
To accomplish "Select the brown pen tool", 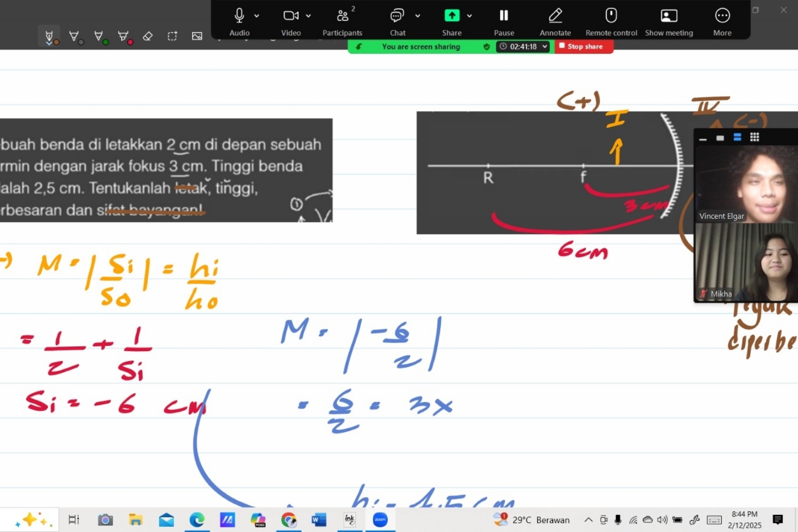I will click(49, 37).
